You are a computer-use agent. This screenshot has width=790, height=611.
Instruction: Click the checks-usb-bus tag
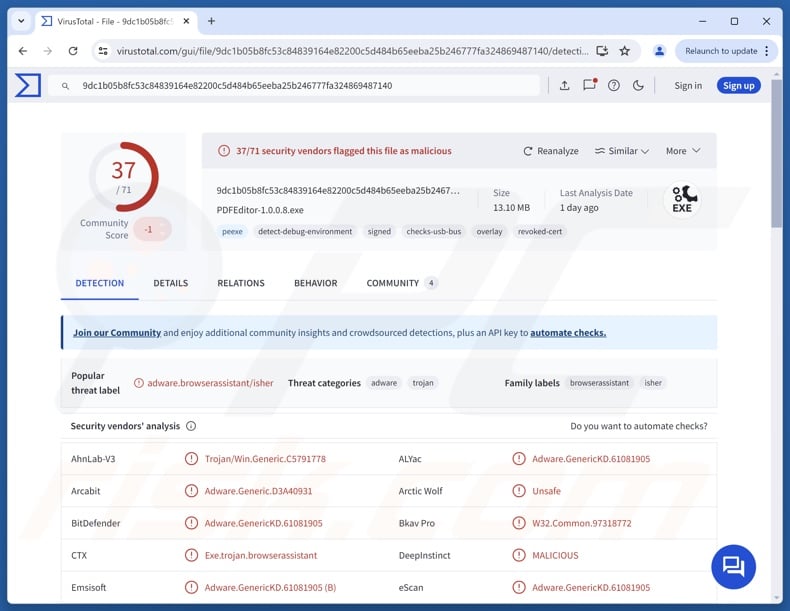pos(434,232)
